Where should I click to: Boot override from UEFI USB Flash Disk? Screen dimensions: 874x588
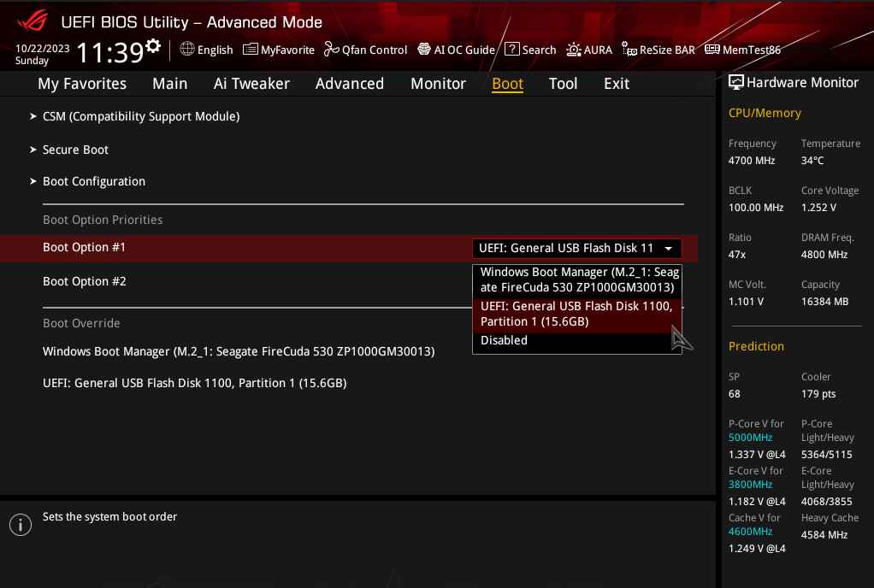(x=194, y=383)
